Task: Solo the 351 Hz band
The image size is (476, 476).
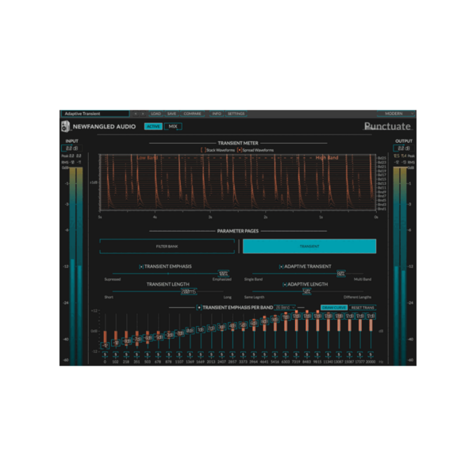Action: click(137, 355)
